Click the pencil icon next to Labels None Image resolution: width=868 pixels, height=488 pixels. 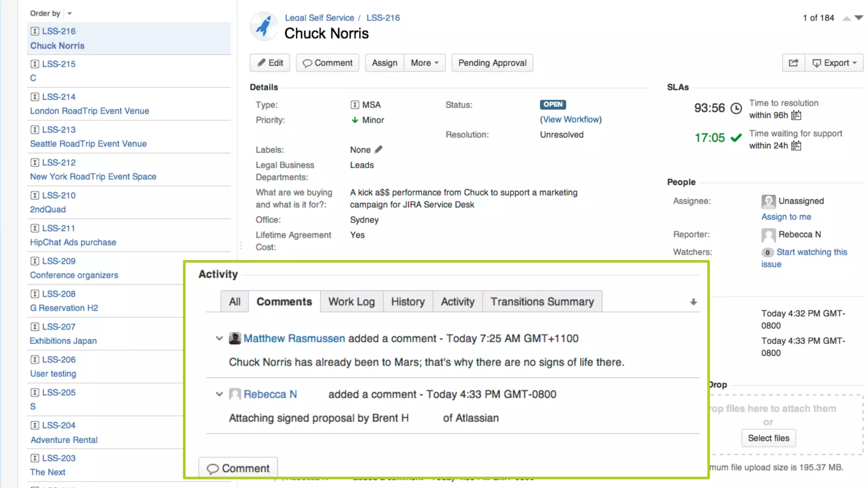(378, 150)
